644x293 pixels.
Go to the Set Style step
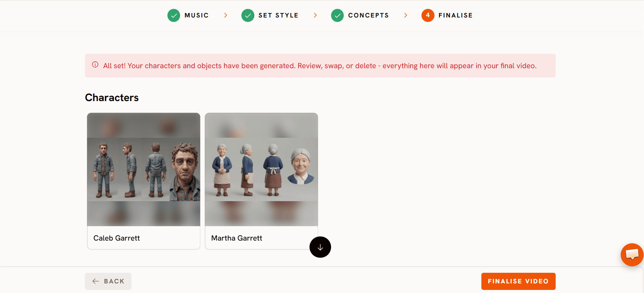pyautogui.click(x=278, y=15)
